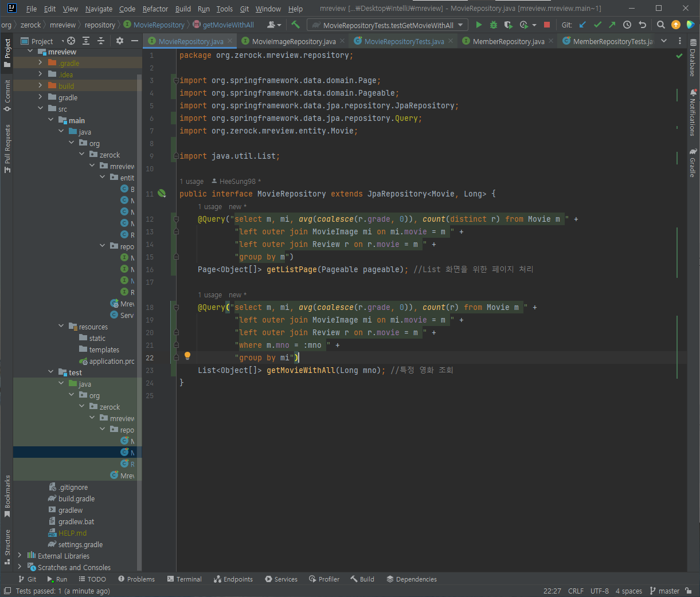Open run configuration dropdown

click(388, 25)
